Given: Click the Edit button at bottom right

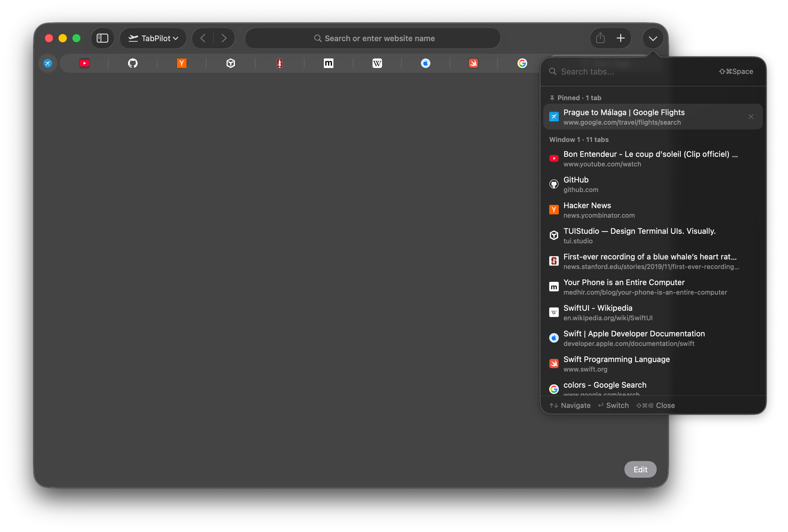Looking at the screenshot, I should point(640,469).
